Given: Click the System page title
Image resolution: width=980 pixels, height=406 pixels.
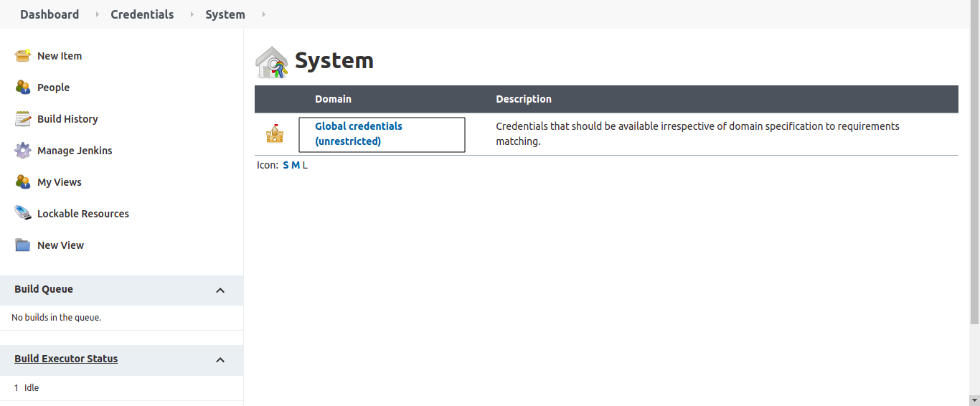Looking at the screenshot, I should pos(334,61).
